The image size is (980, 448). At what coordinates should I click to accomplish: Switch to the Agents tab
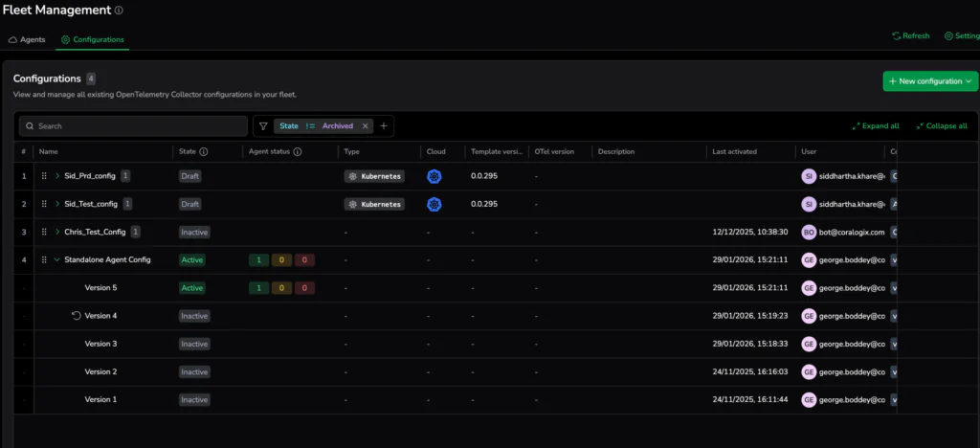pos(27,39)
